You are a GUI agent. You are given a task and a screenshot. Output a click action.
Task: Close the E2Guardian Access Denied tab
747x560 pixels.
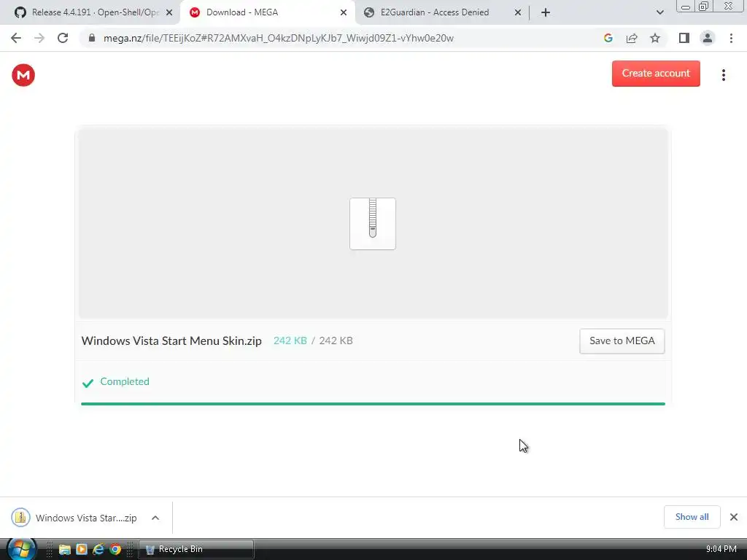click(518, 12)
